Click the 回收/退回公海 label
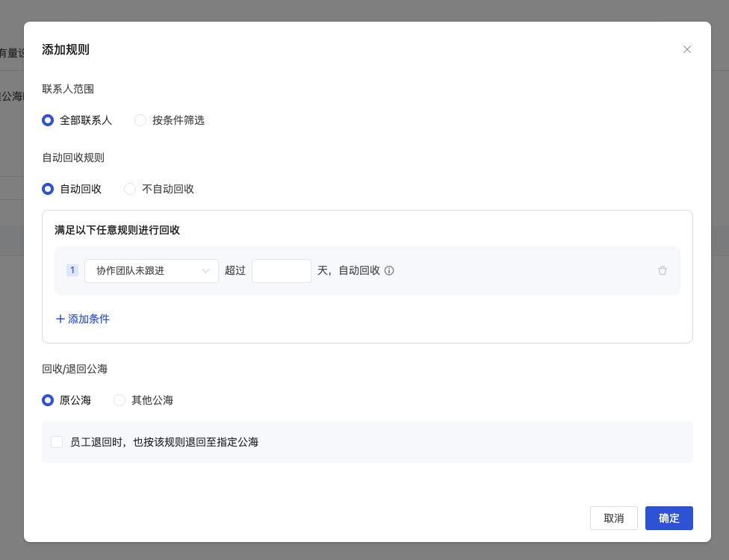The height and width of the screenshot is (560, 729). [75, 369]
